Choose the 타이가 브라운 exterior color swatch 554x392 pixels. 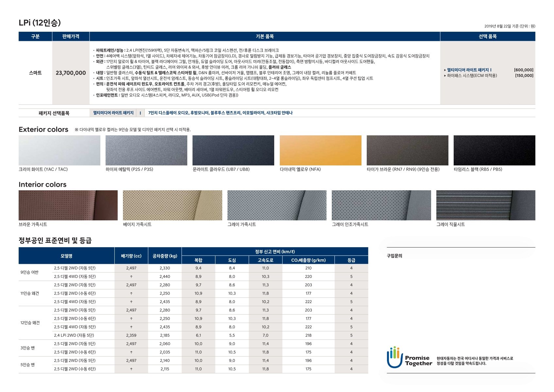407,150
